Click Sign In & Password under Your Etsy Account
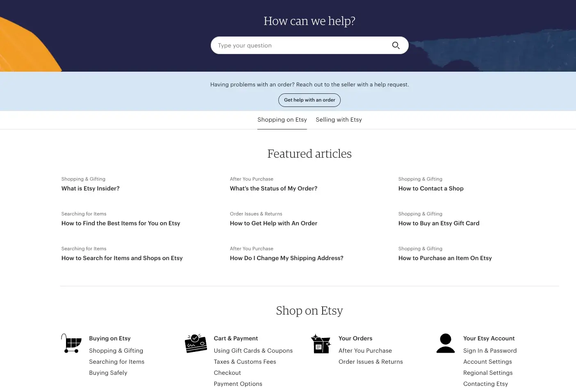 [490, 351]
